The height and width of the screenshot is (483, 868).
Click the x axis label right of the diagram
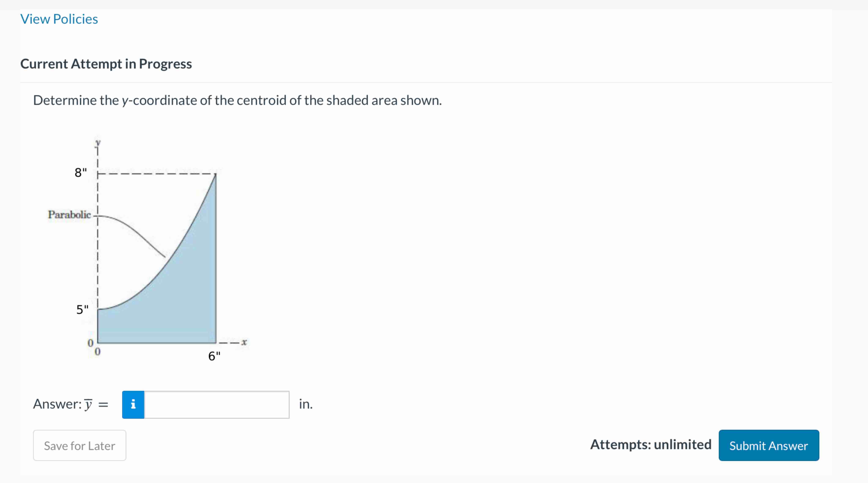[244, 342]
